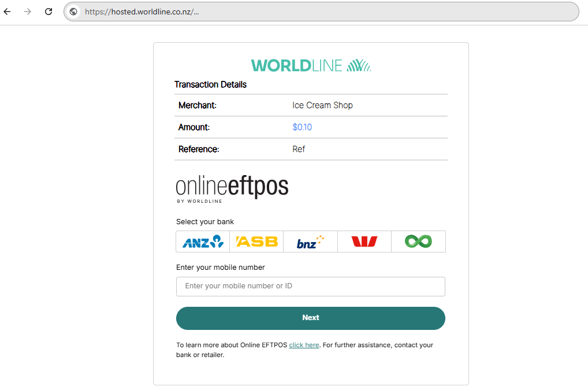Click the 'Ice Cream Shop' merchant name

(322, 105)
